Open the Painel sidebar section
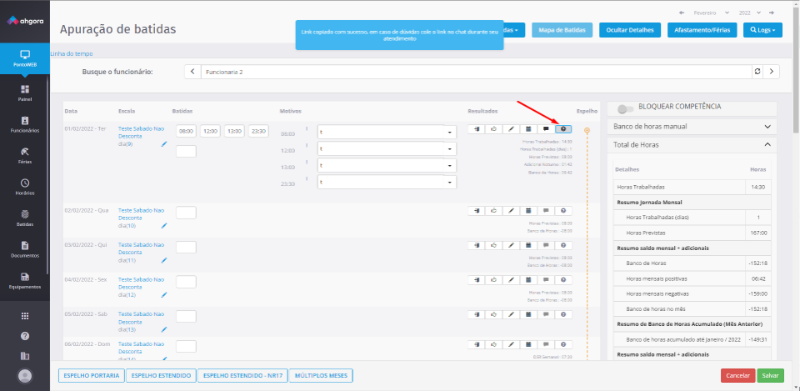The height and width of the screenshot is (391, 800). tap(25, 93)
